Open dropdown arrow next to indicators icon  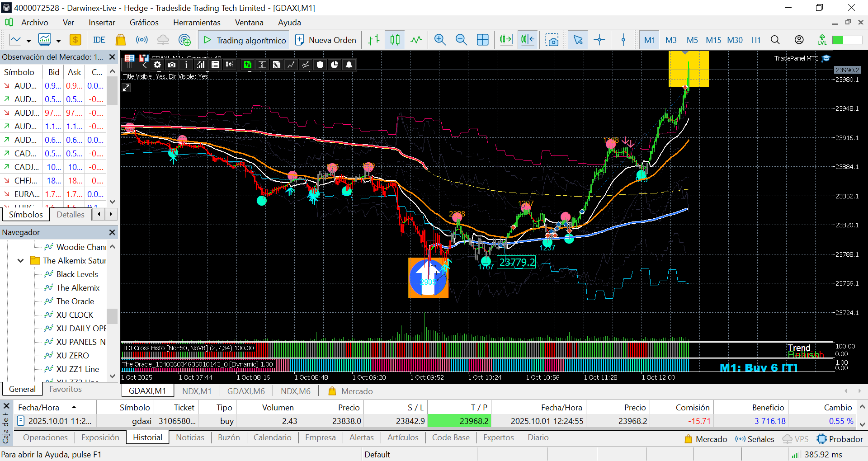[x=58, y=41]
